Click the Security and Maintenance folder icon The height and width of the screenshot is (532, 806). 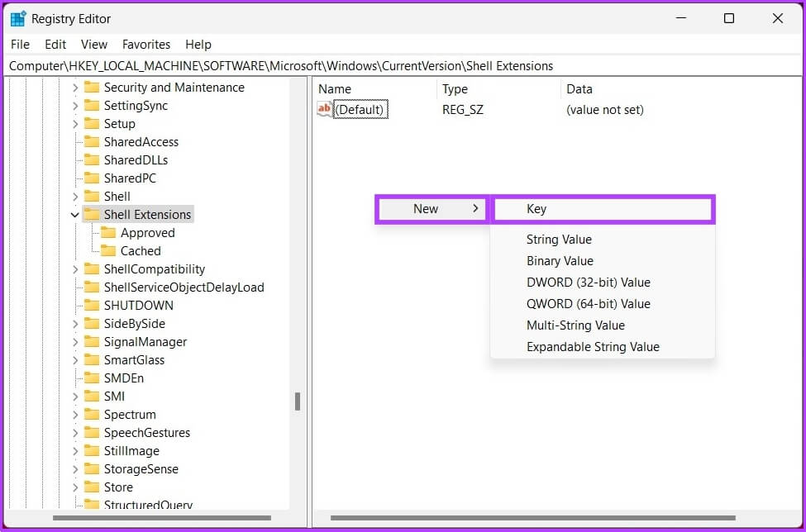tap(92, 88)
